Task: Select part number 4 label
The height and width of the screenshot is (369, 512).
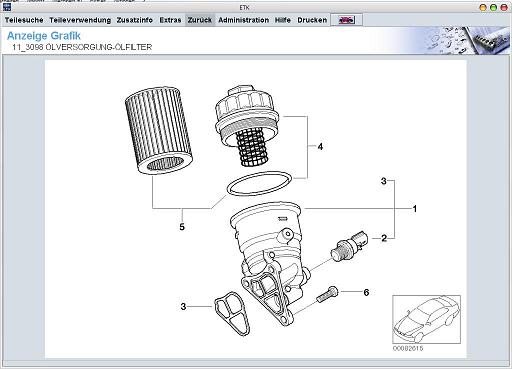Action: coord(320,146)
